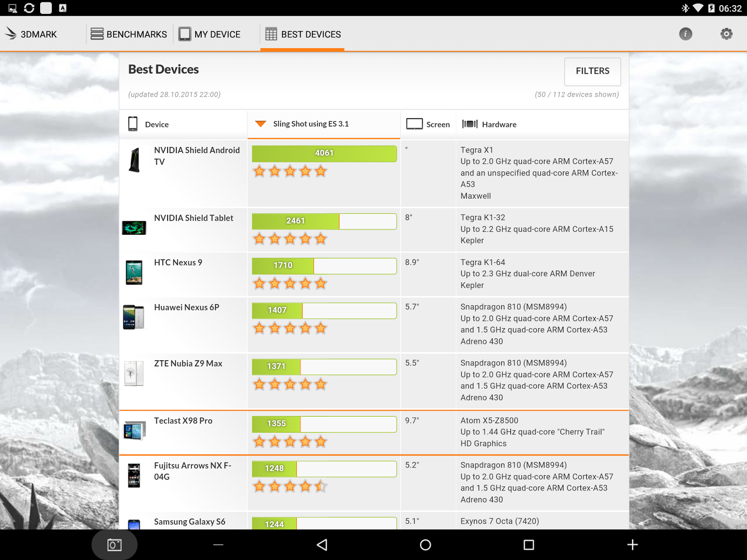Viewport: 747px width, 560px height.
Task: Toggle sort arrow on Sling Shot column
Action: 261,124
